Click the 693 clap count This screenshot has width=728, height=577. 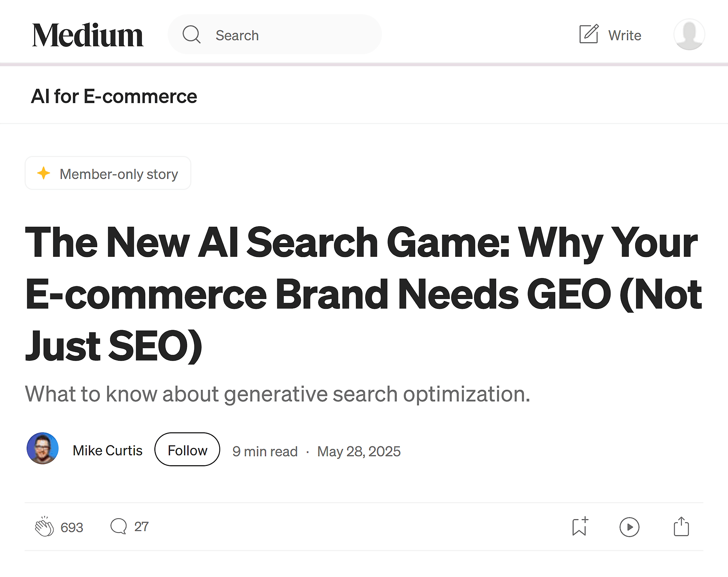tap(72, 527)
